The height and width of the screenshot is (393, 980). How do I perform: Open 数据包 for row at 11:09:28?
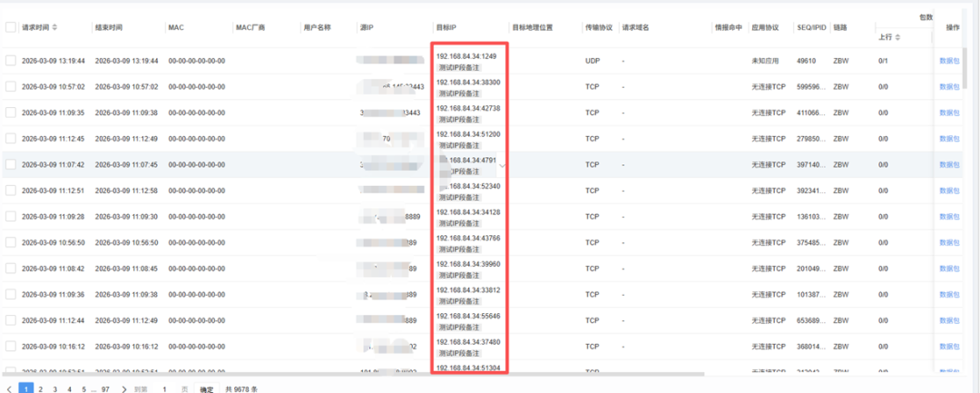coord(949,216)
